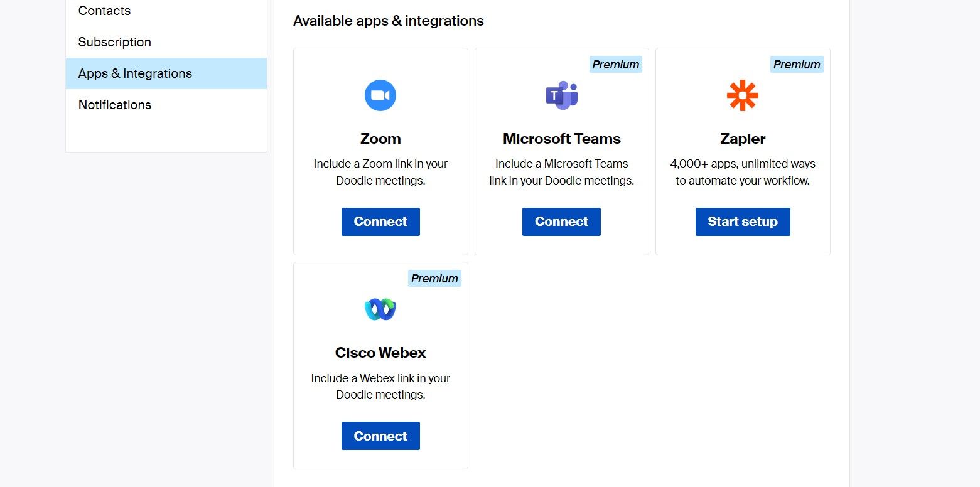980x487 pixels.
Task: Click the Premium label on the Zapier card
Action: tap(796, 64)
